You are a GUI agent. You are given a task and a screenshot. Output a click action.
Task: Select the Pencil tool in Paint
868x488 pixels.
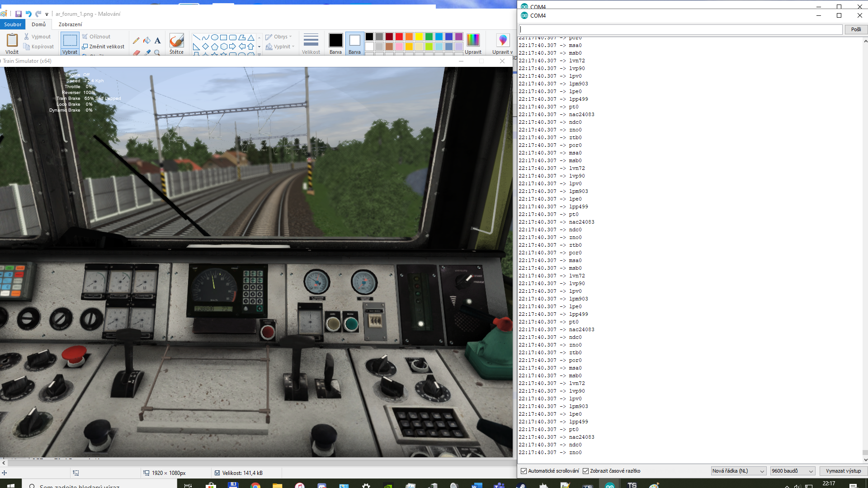click(136, 40)
